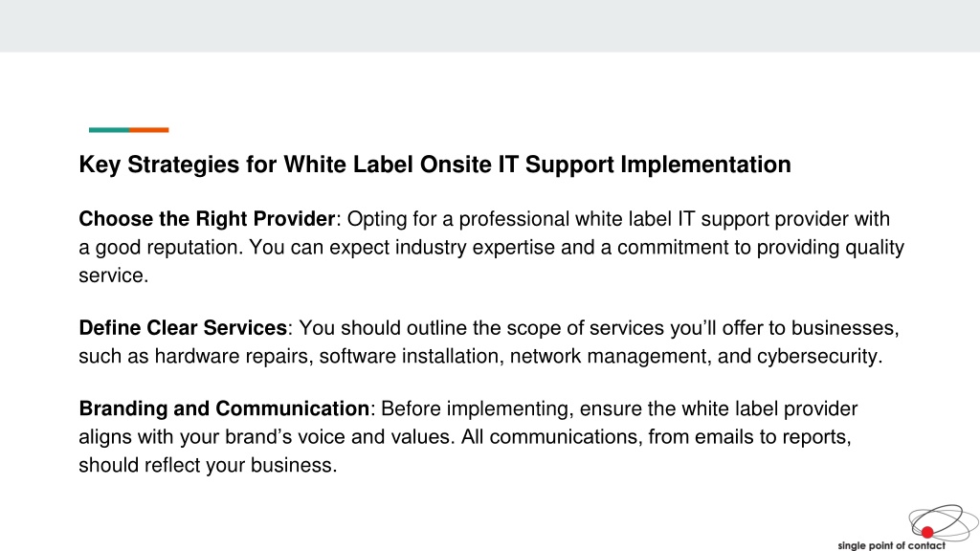Screen dimensions: 980x551
Task: Click the 'Define Clear Services' bold heading
Action: [183, 328]
